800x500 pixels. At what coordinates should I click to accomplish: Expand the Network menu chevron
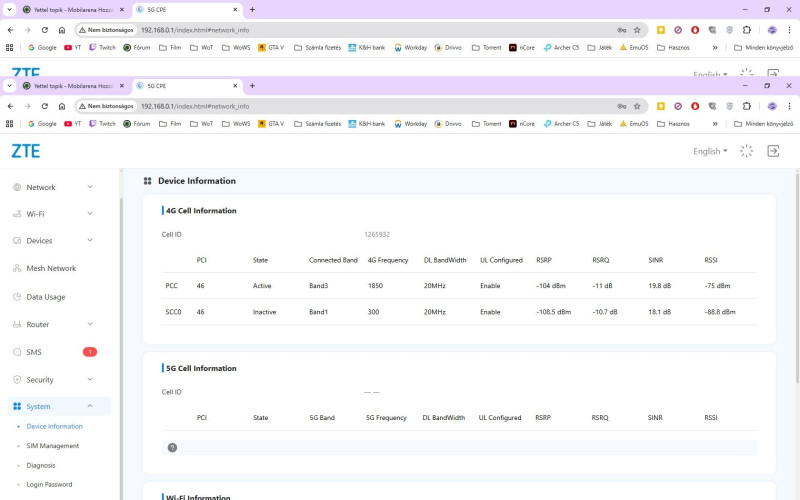coord(90,187)
